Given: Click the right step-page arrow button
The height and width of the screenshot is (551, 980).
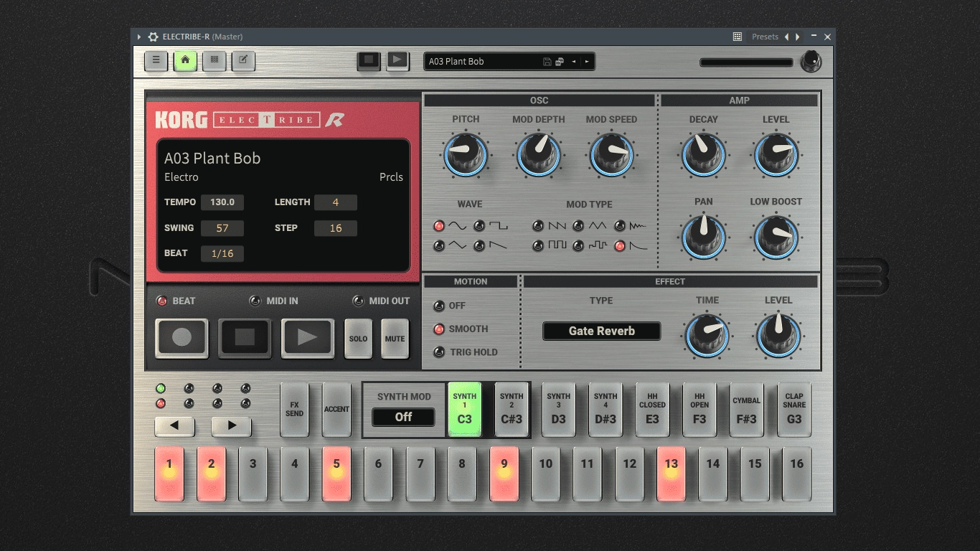Looking at the screenshot, I should pyautogui.click(x=231, y=425).
